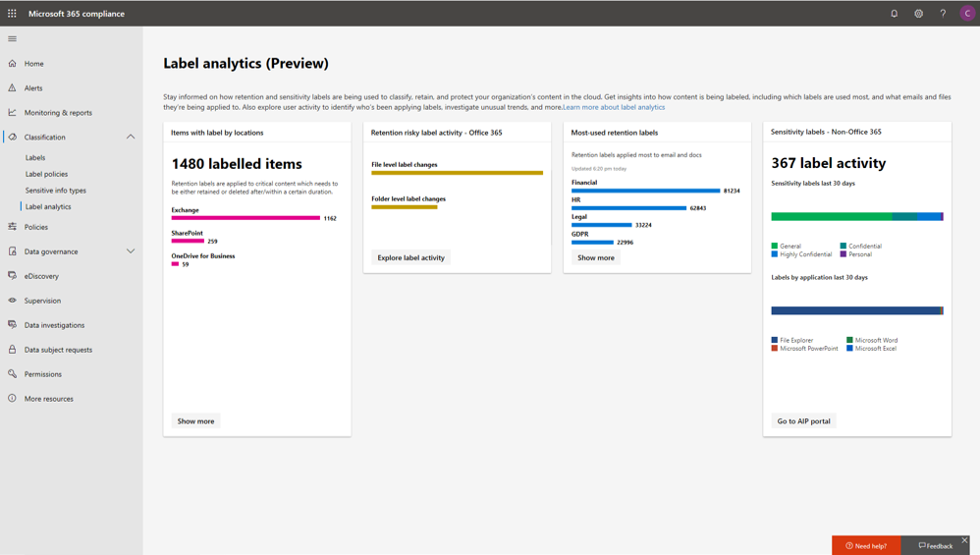The image size is (980, 555).
Task: Click Show more in label locations card
Action: click(x=195, y=421)
